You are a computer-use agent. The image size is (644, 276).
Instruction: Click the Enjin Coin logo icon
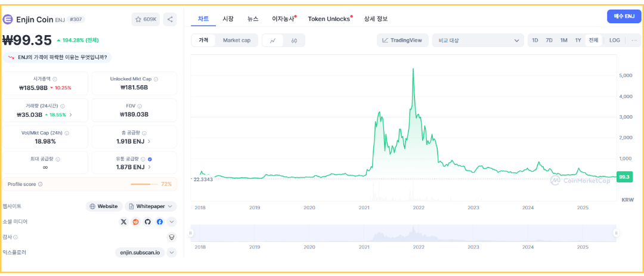8,19
